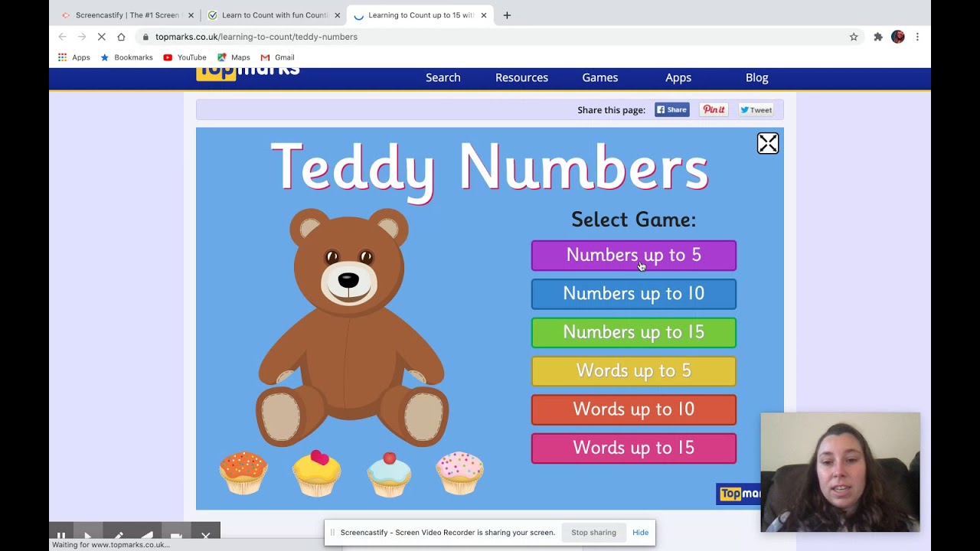This screenshot has width=980, height=551.
Task: Close the Learn to Count tab
Action: point(337,15)
